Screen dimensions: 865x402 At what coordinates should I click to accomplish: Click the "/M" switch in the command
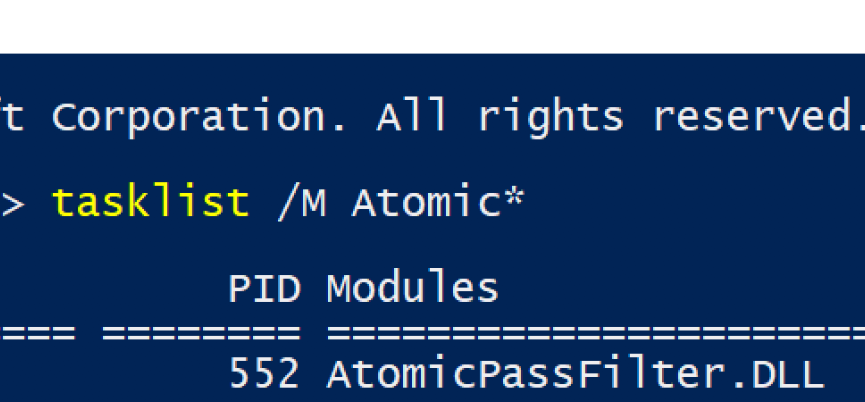click(300, 203)
